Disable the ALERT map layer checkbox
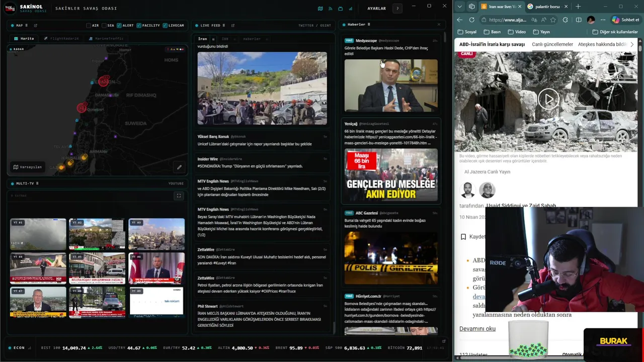The height and width of the screenshot is (362, 644). coord(119,25)
